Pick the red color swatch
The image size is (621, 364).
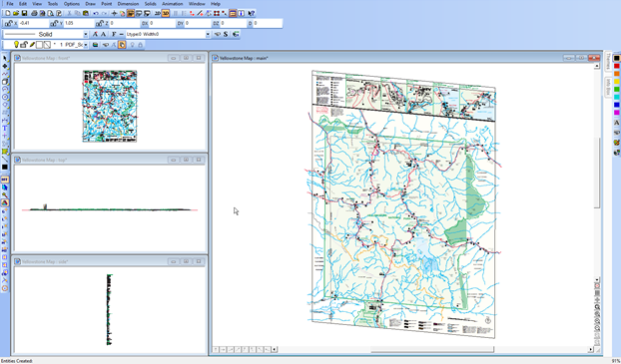coord(617,66)
